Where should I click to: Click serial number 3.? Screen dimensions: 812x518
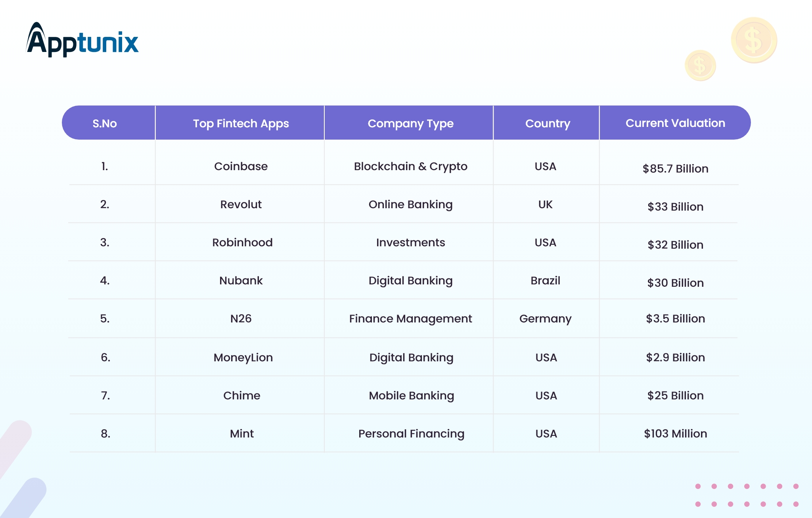(105, 242)
